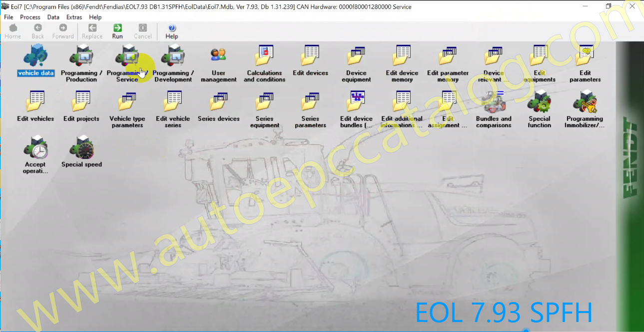Click the Forward toolbar button

coord(63,31)
